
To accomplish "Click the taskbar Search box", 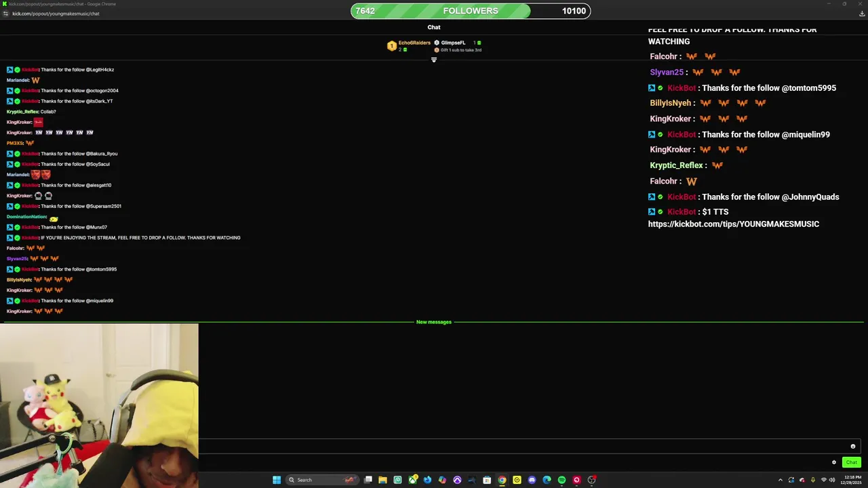I will pos(321,480).
